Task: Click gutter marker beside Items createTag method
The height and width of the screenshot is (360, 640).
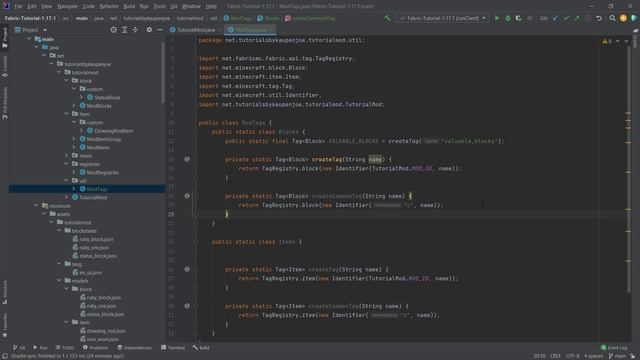Action: tap(187, 269)
